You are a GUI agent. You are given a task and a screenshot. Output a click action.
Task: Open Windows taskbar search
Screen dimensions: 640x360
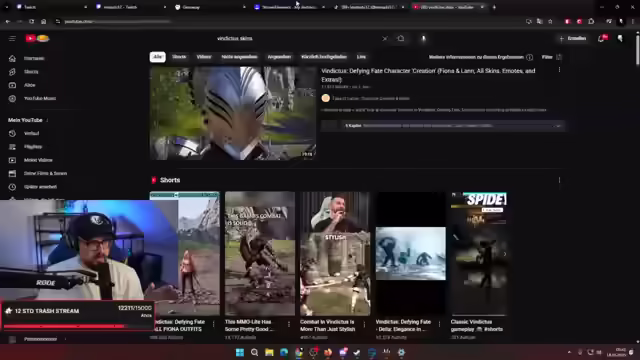click(x=254, y=352)
